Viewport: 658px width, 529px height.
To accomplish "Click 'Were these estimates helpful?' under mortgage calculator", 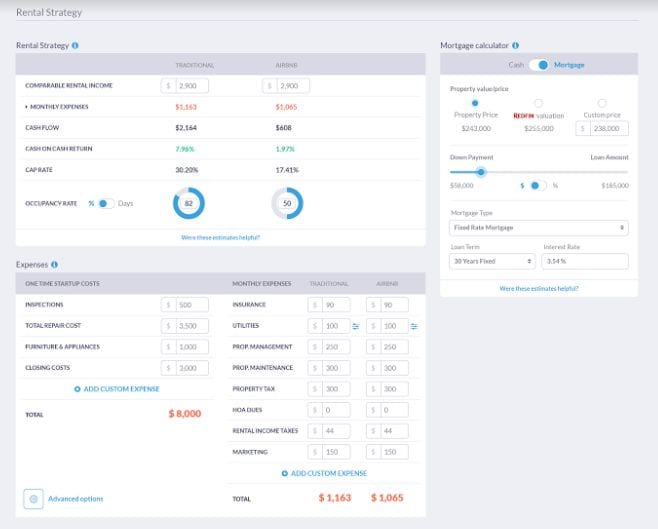I will [x=539, y=288].
